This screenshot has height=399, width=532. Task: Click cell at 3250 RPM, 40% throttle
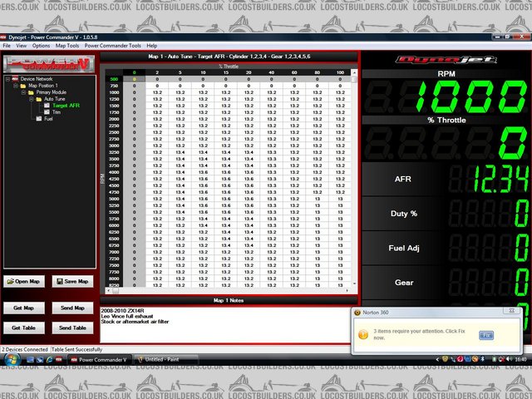click(x=272, y=152)
